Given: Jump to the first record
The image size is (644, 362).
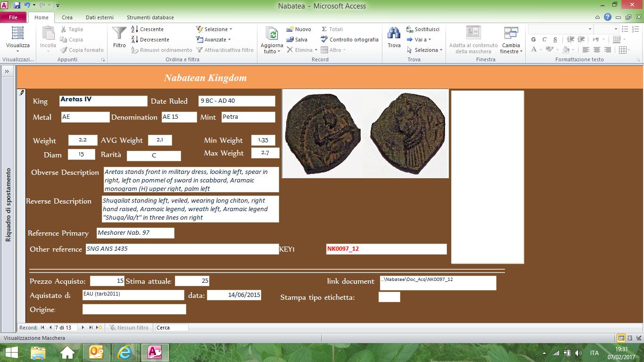Looking at the screenshot, I should (x=42, y=328).
